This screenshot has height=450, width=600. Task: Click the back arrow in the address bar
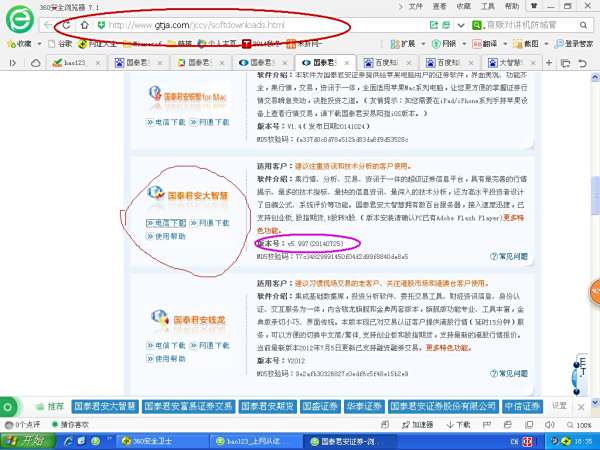pyautogui.click(x=48, y=25)
